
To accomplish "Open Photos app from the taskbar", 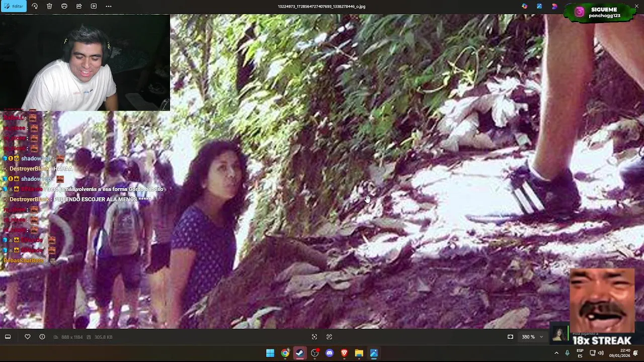I will 374,353.
